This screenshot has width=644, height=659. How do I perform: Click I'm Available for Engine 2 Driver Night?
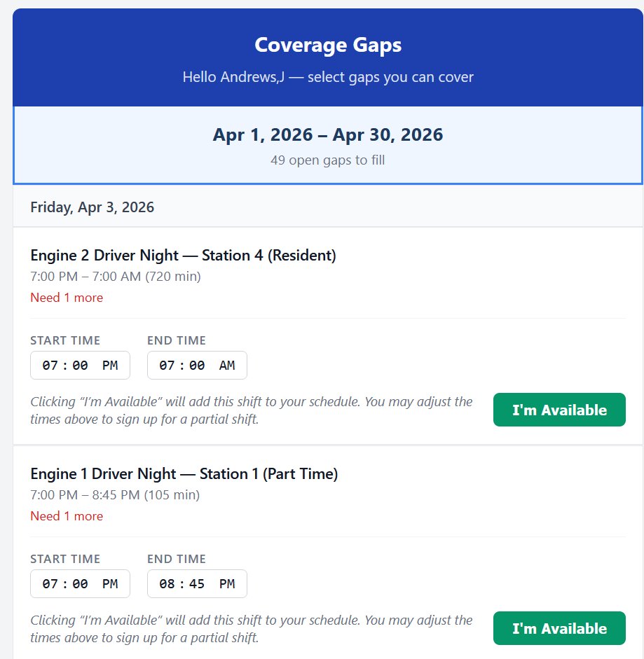(x=559, y=410)
